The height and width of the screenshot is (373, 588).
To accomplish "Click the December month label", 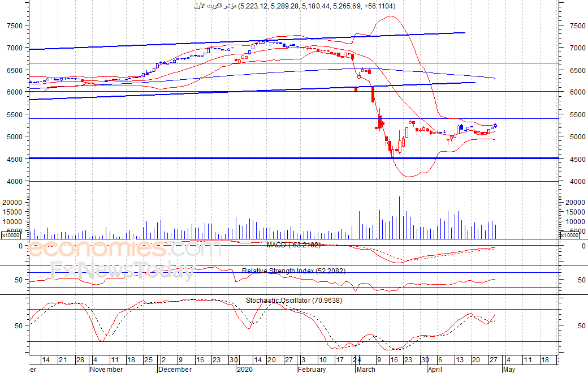I will tap(175, 369).
